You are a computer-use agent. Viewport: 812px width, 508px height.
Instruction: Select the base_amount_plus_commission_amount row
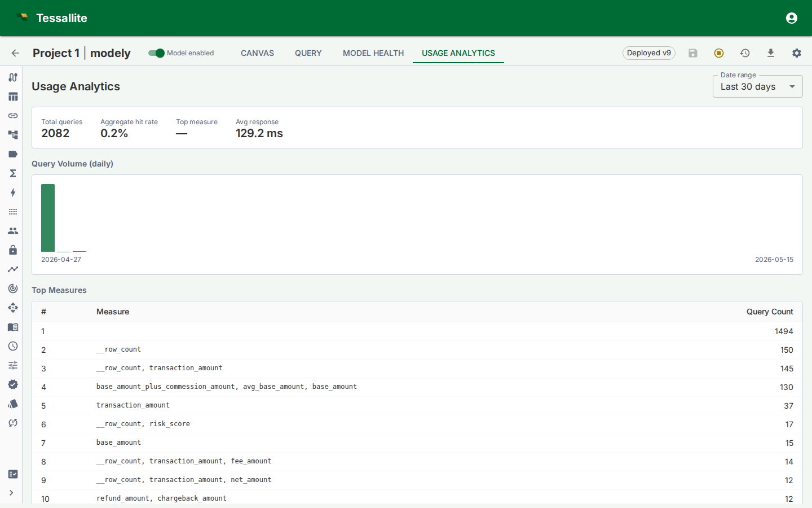coord(417,387)
